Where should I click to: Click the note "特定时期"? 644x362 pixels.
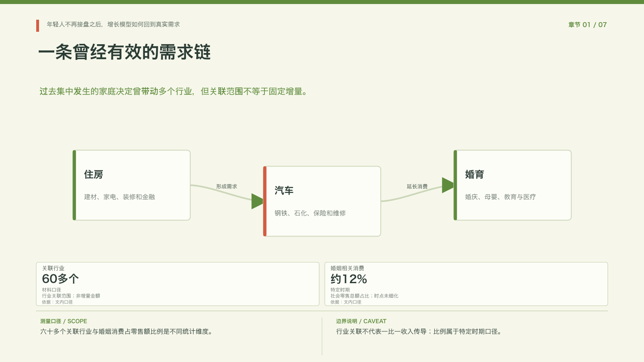point(340,290)
